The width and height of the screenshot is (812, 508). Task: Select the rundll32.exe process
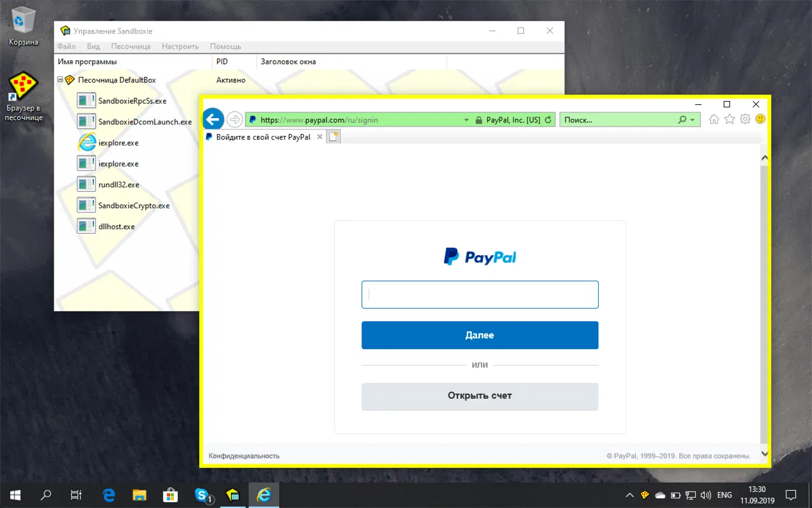(119, 185)
